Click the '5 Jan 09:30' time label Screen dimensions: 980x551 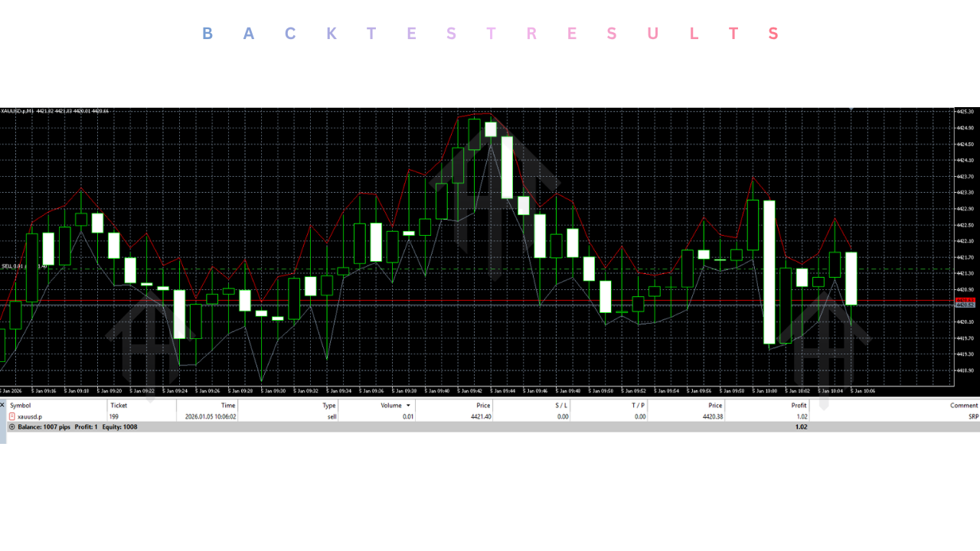(273, 390)
